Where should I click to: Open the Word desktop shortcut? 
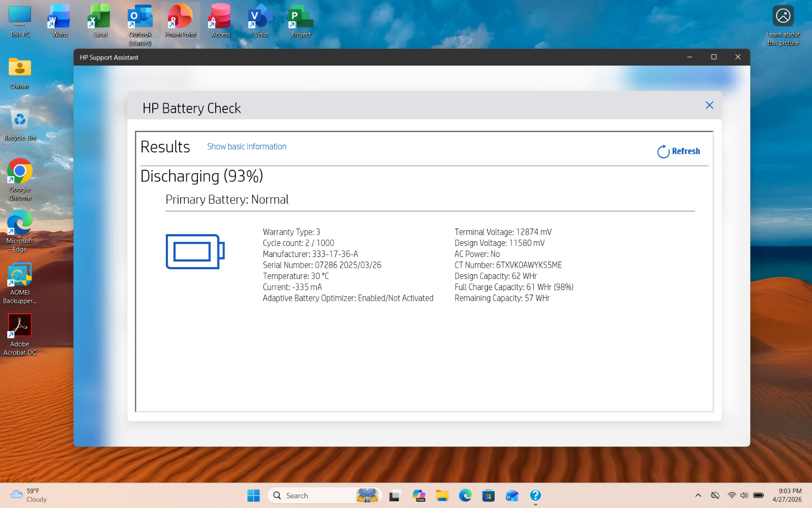click(x=60, y=21)
